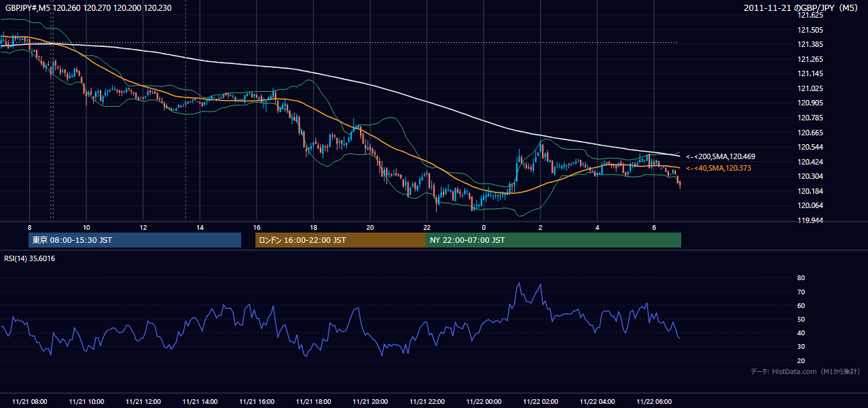Click the 11/21 18:00 date label

(x=313, y=402)
